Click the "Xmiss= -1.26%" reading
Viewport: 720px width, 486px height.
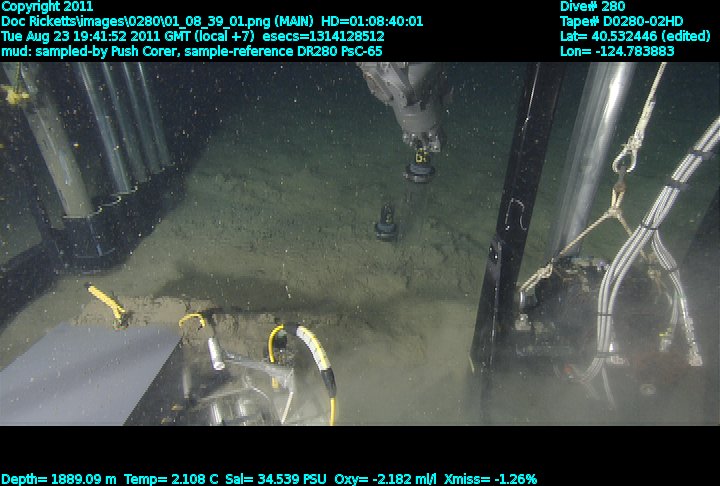click(490, 479)
